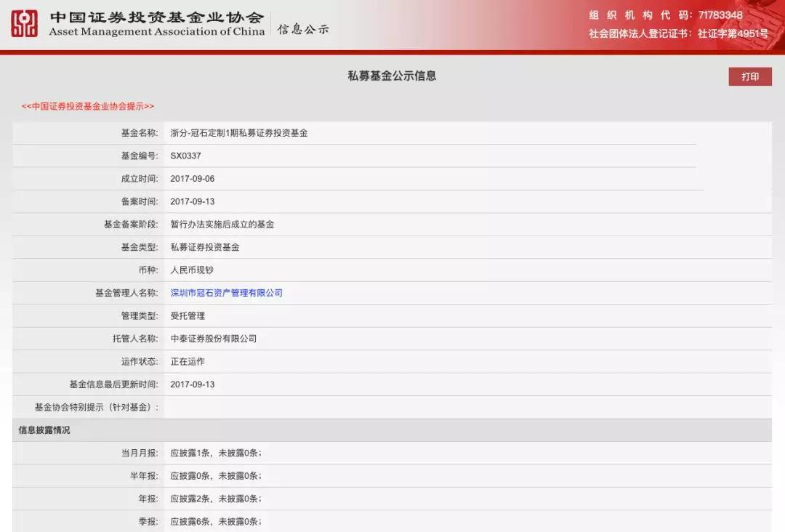Screen dimensions: 785x532
Task: Select the fund code SX0337
Action: [185, 156]
